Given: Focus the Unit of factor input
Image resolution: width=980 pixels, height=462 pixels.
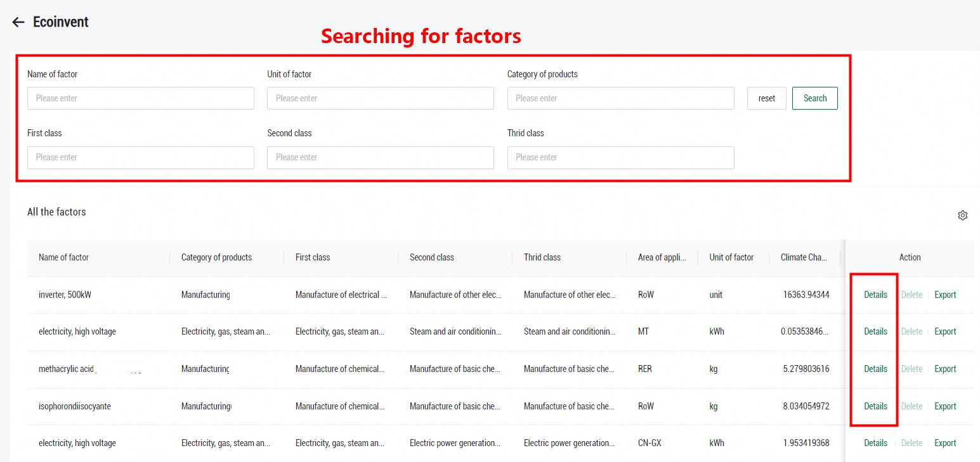Looking at the screenshot, I should coord(380,98).
